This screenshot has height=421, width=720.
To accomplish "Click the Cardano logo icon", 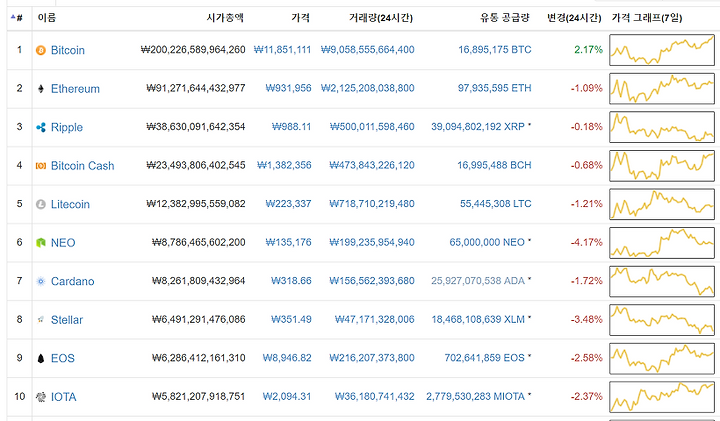I will [41, 281].
